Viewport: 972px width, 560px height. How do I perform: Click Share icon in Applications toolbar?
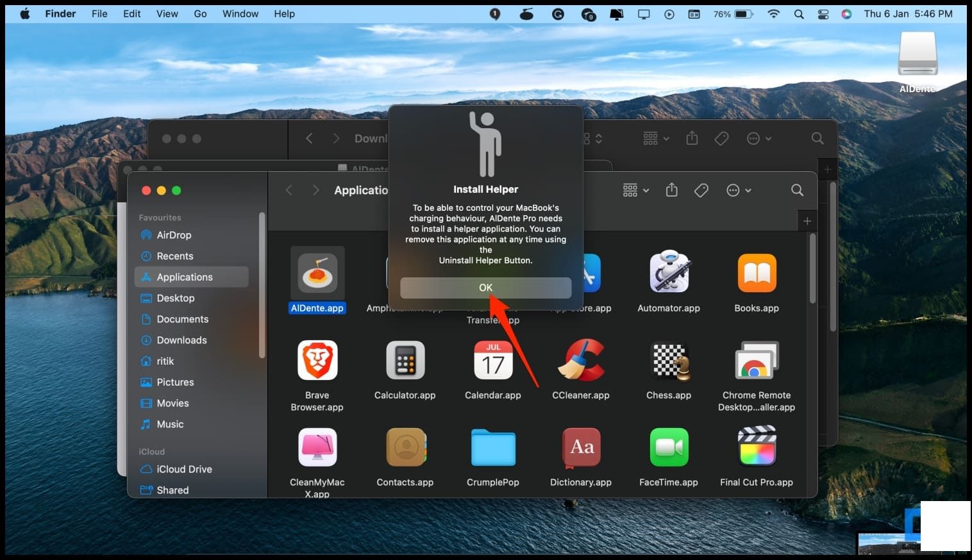tap(671, 190)
